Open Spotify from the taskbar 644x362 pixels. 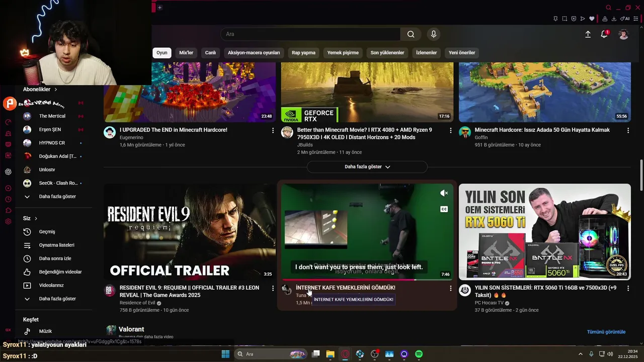pos(419,354)
